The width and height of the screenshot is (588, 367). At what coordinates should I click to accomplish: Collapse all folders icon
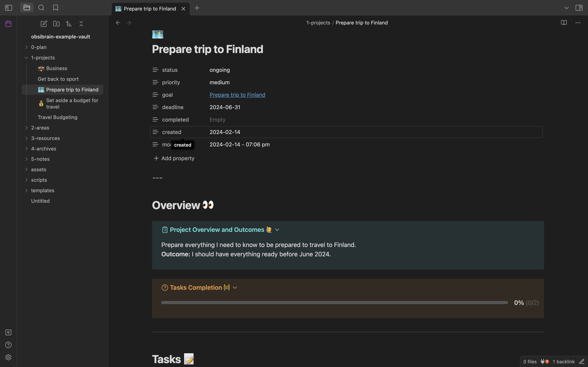pos(81,24)
